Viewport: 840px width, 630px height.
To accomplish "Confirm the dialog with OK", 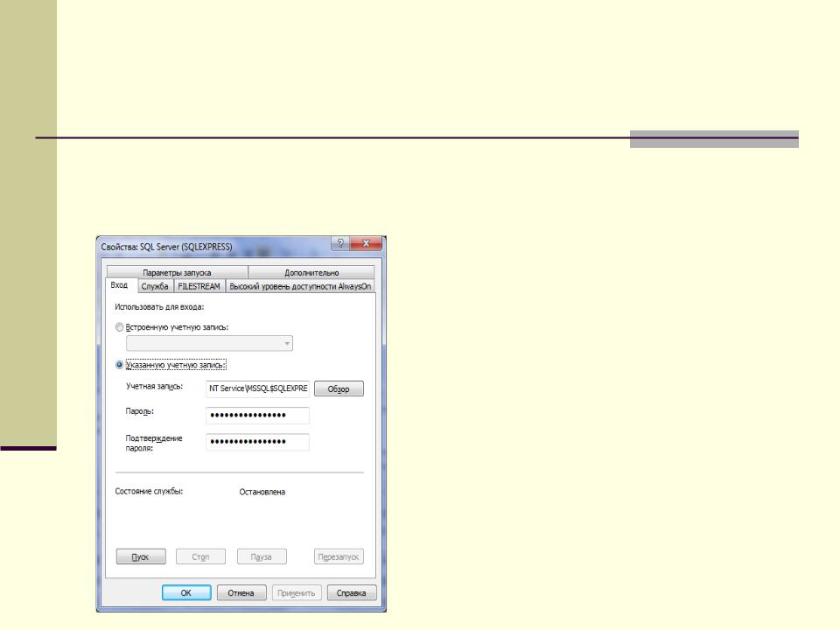I will [185, 592].
